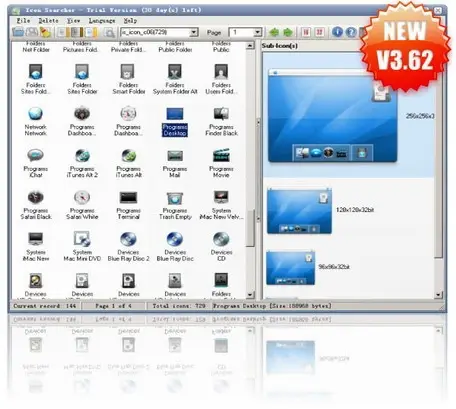Go to next page with right green arrow
This screenshot has height=409, width=456.
click(x=288, y=32)
